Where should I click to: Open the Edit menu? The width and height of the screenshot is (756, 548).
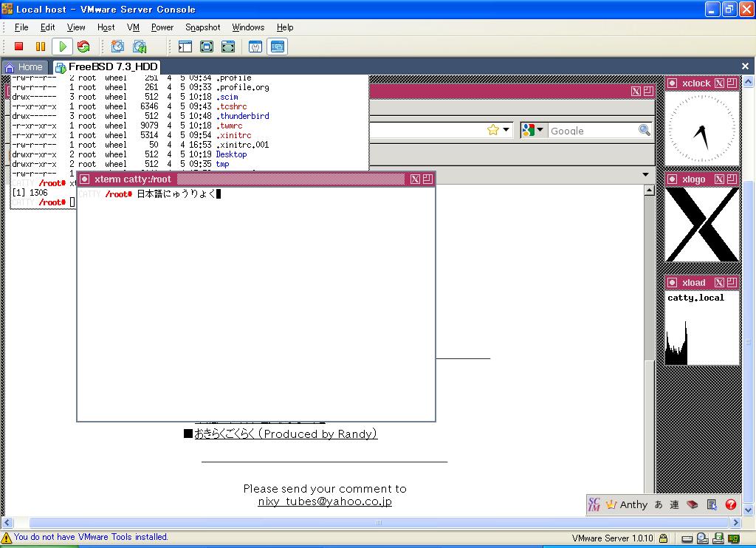click(x=48, y=27)
